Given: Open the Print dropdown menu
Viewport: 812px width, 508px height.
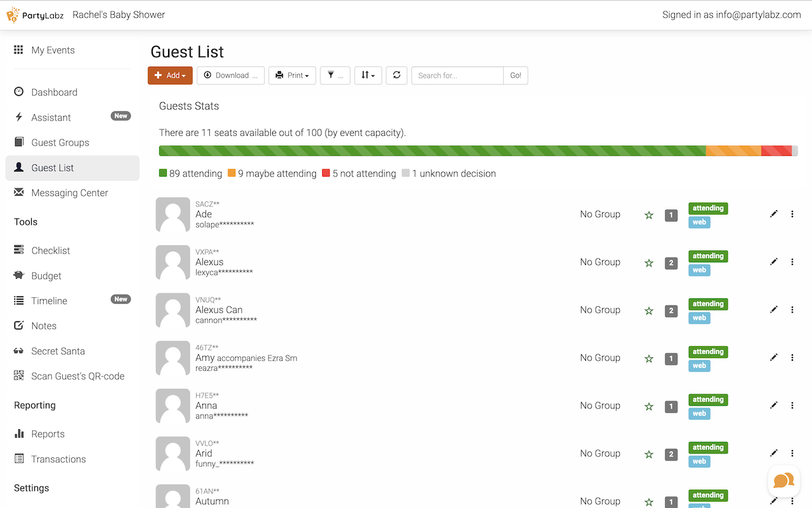Looking at the screenshot, I should (x=292, y=75).
